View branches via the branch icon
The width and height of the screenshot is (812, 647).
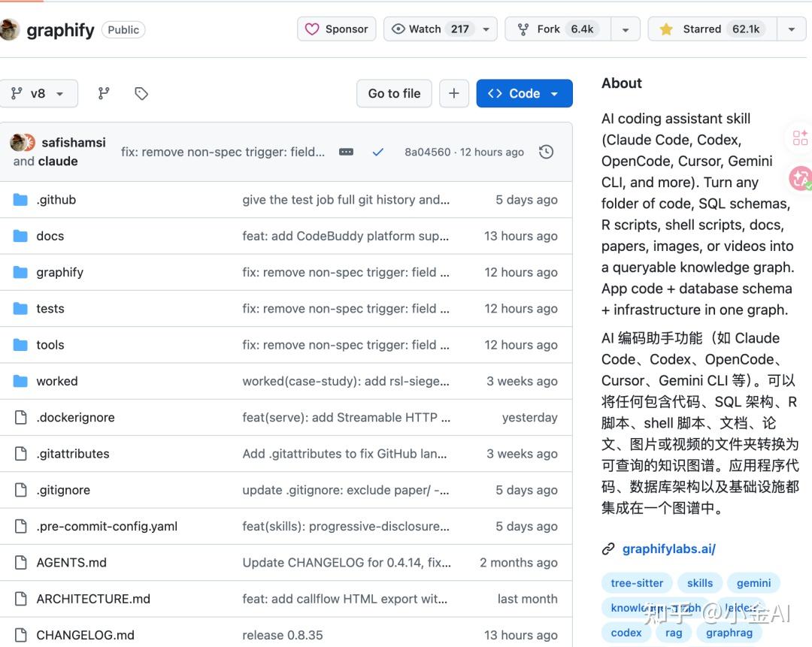click(x=104, y=94)
